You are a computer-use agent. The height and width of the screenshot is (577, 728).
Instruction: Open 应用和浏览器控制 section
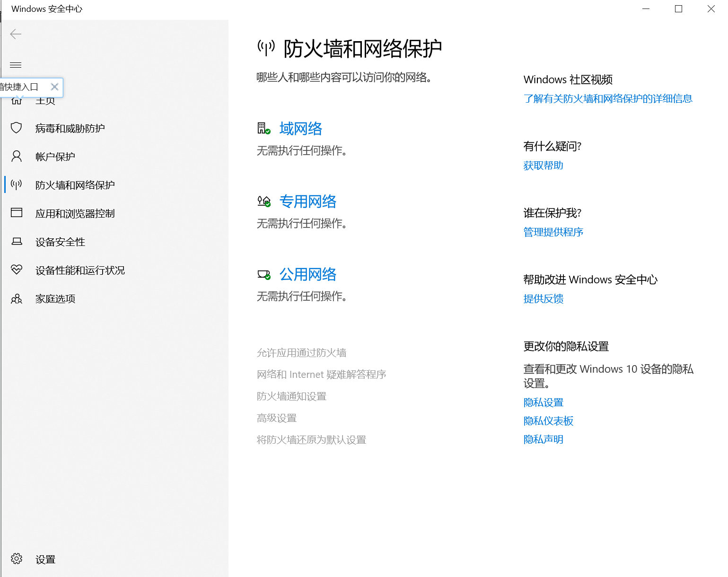click(x=75, y=213)
